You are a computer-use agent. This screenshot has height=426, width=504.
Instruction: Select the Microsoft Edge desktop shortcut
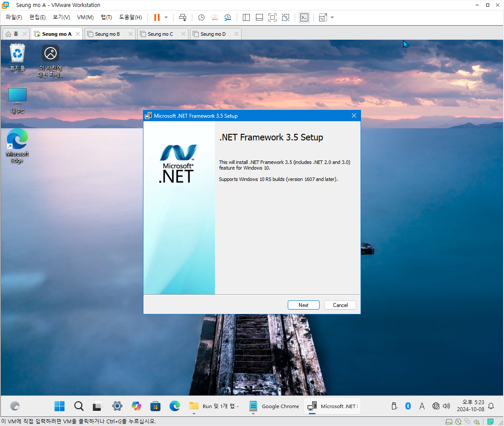17,146
